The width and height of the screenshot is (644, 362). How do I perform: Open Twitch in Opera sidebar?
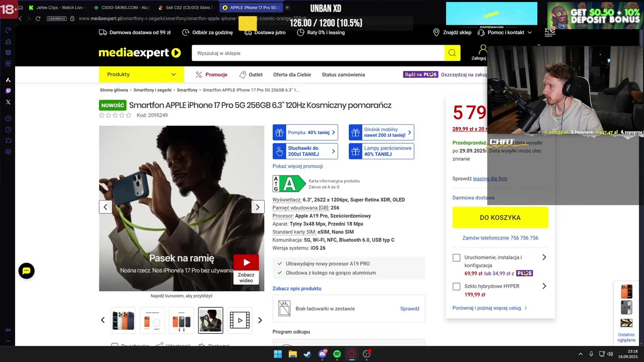click(8, 91)
